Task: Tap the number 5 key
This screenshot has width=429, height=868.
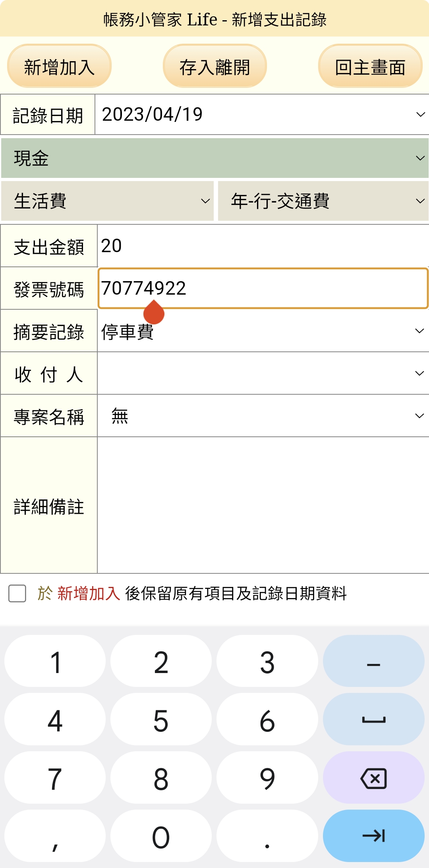Action: coord(161,719)
